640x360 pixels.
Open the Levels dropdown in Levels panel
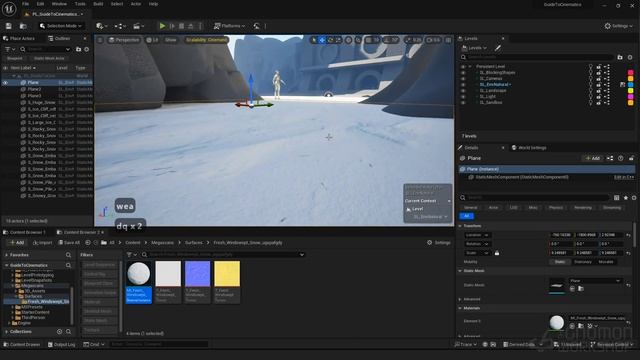coord(474,48)
